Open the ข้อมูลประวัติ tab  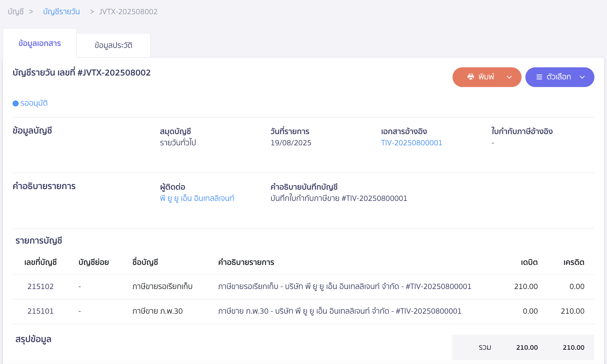click(x=113, y=45)
